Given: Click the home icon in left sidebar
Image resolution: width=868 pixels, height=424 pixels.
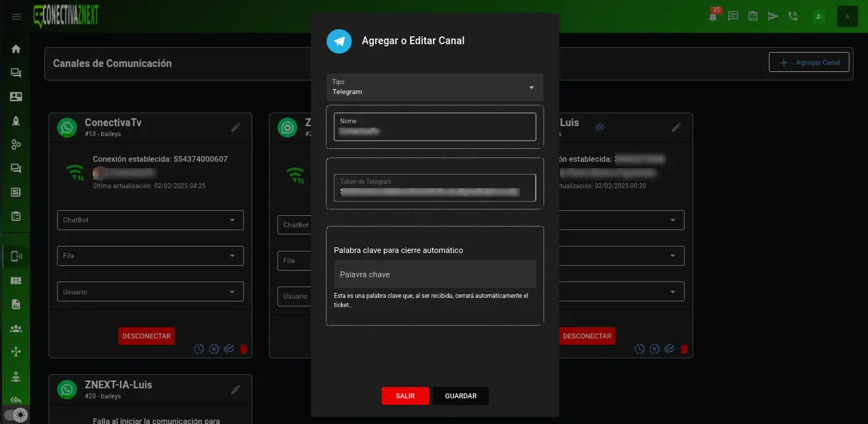Looking at the screenshot, I should (x=16, y=49).
